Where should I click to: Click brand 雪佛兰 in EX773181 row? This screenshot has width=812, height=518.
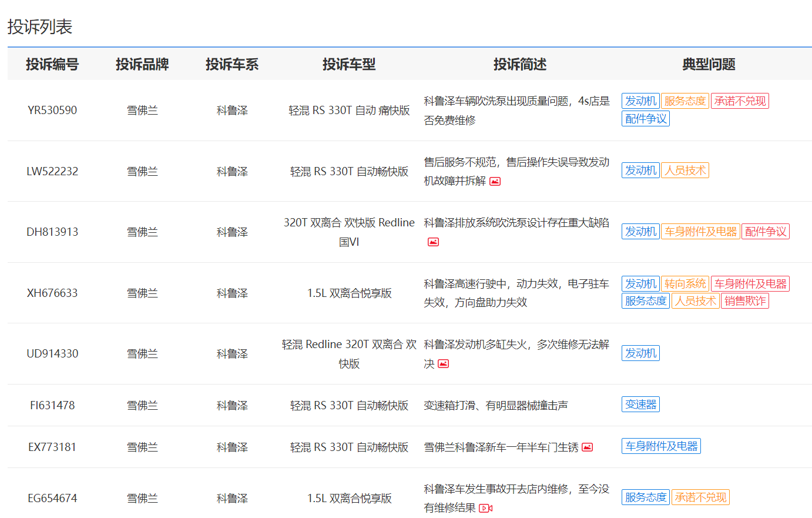pyautogui.click(x=142, y=447)
